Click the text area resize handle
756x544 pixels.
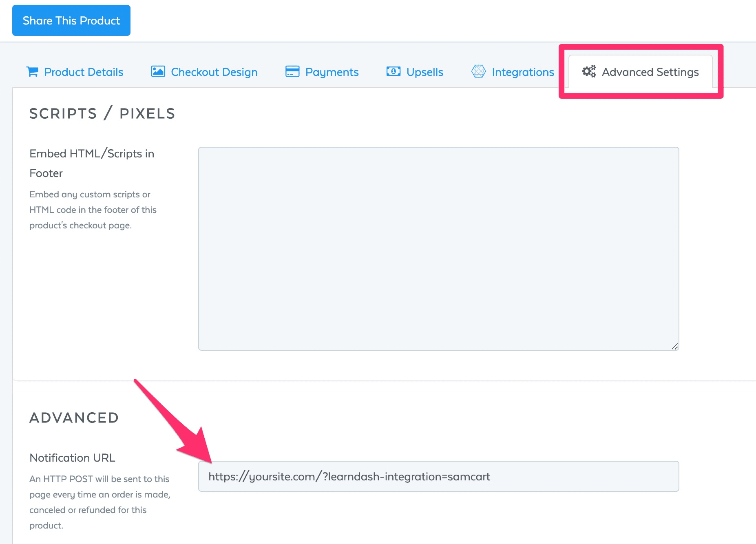(674, 346)
